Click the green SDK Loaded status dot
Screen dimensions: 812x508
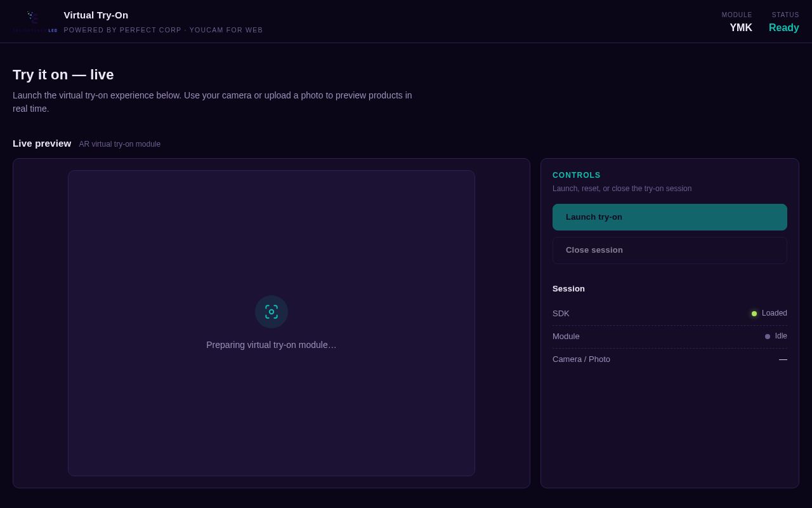pos(754,314)
